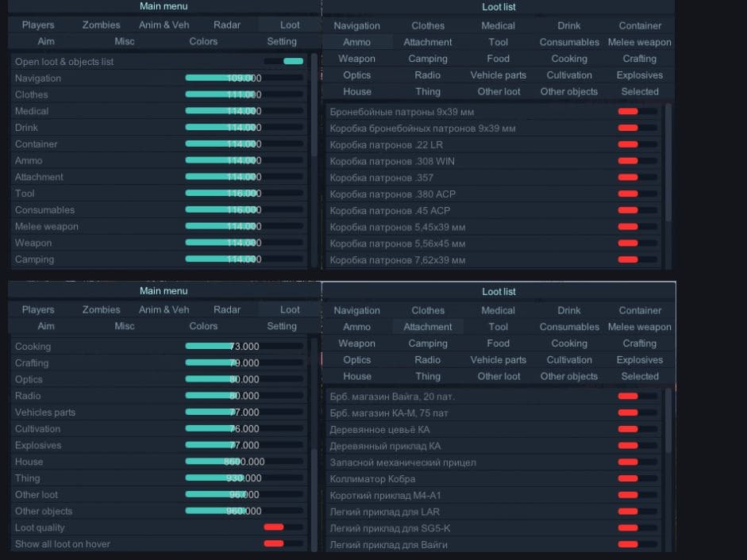The image size is (747, 560).
Task: Open Explosives category in the upper Loot list
Action: tap(639, 75)
